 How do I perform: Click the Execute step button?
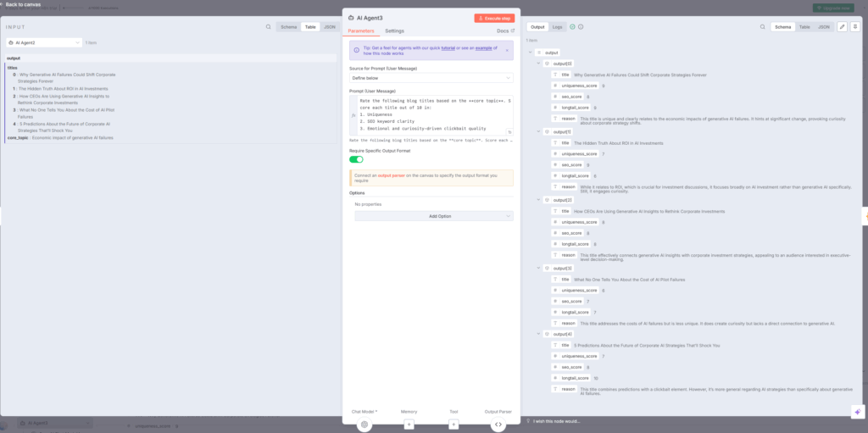[x=493, y=18]
